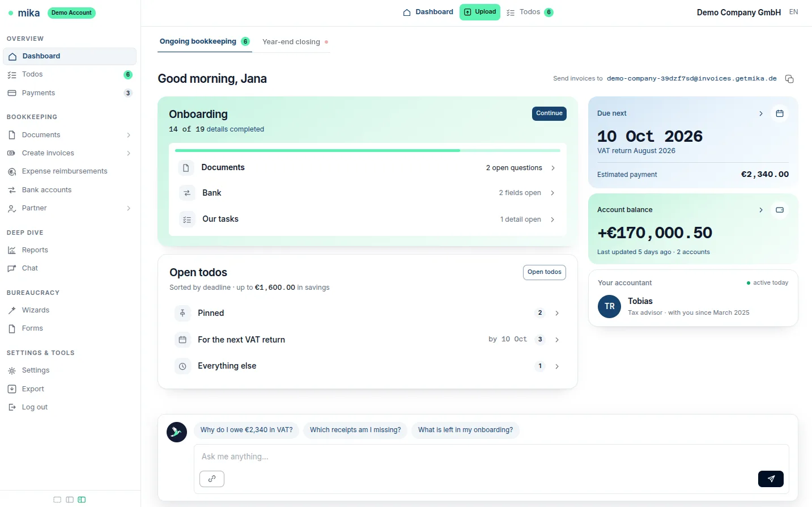Select Dashboard in the sidebar

click(x=70, y=56)
